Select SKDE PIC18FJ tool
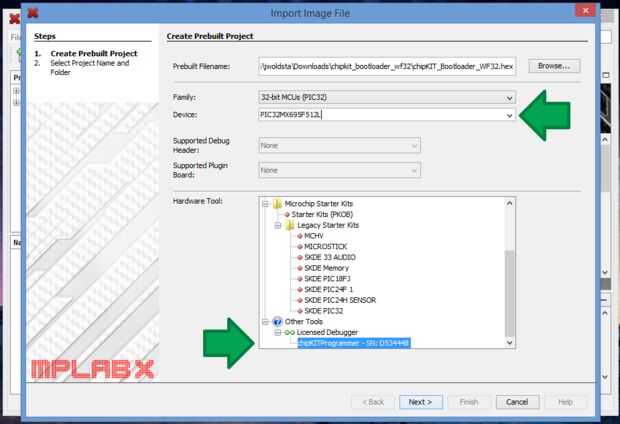 [327, 279]
